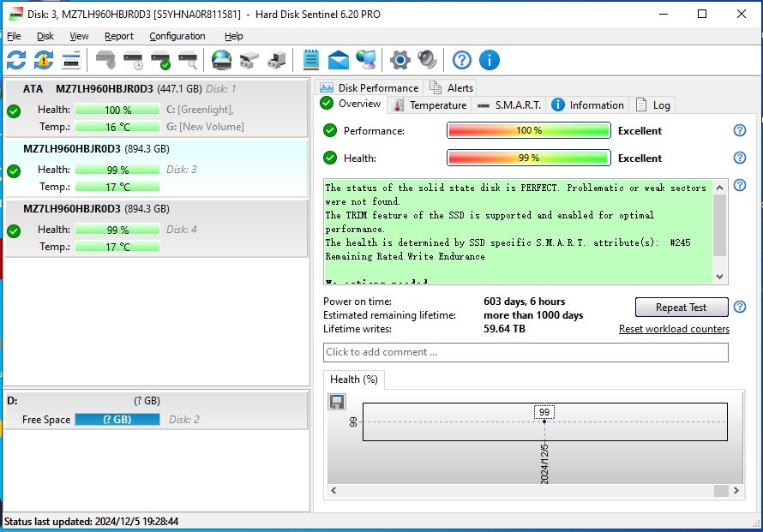Open the View menu

[79, 36]
